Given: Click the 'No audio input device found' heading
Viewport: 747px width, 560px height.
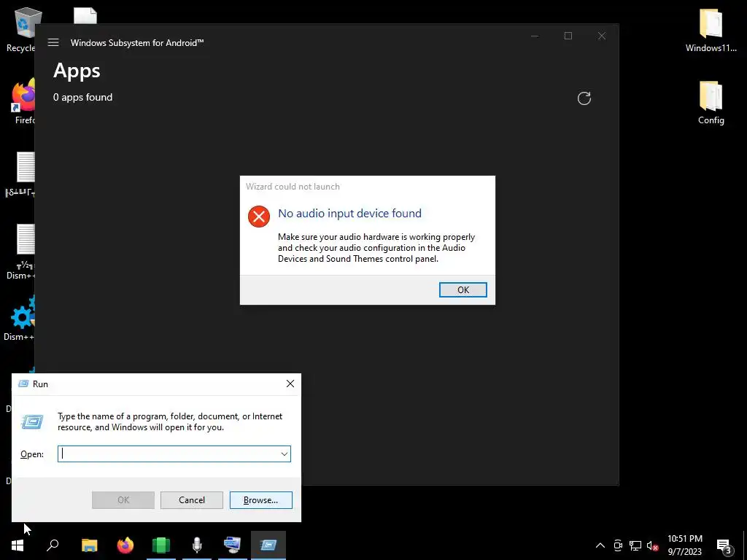Looking at the screenshot, I should click(349, 214).
